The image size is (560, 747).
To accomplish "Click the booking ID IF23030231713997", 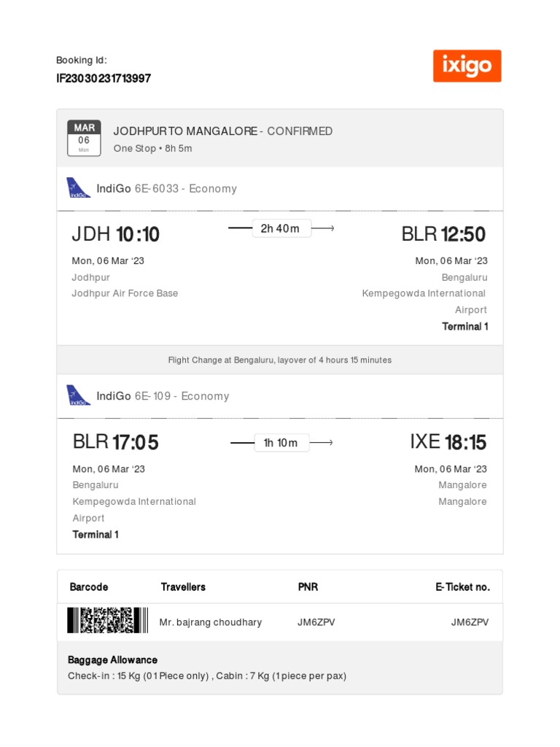I will (x=104, y=78).
